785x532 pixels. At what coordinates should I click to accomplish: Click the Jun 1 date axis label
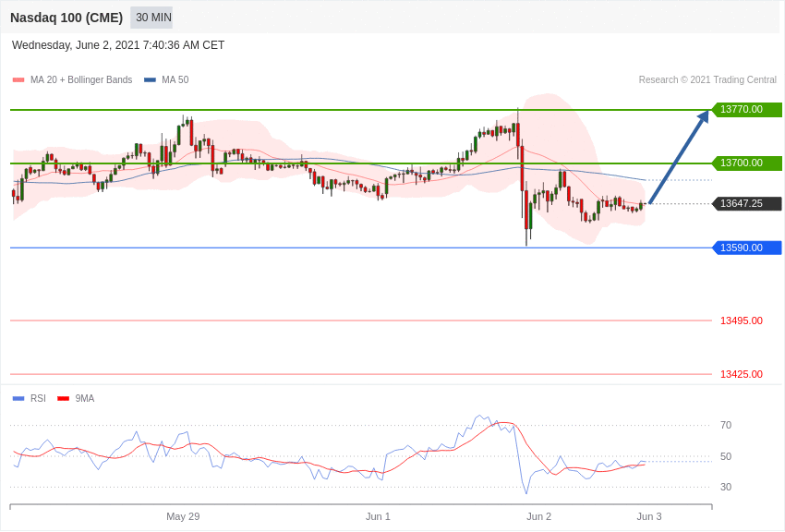(378, 516)
